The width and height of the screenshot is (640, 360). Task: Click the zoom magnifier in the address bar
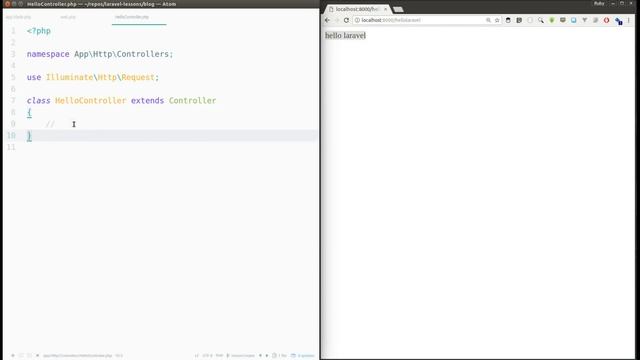pos(488,20)
